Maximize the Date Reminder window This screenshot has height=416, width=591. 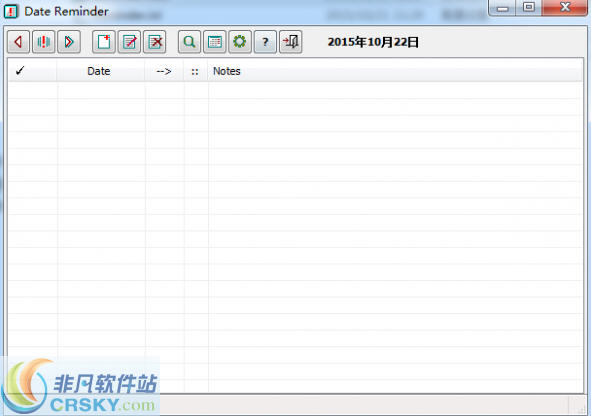tap(528, 8)
